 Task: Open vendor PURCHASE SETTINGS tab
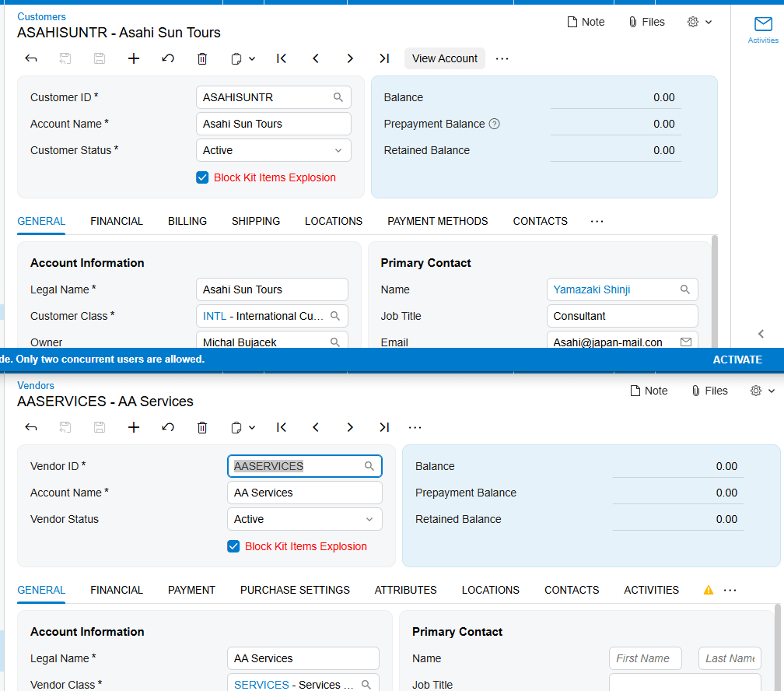[295, 590]
